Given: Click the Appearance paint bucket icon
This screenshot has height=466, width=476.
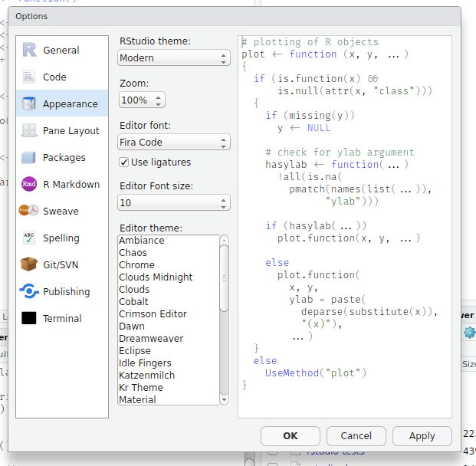Looking at the screenshot, I should click(x=29, y=103).
